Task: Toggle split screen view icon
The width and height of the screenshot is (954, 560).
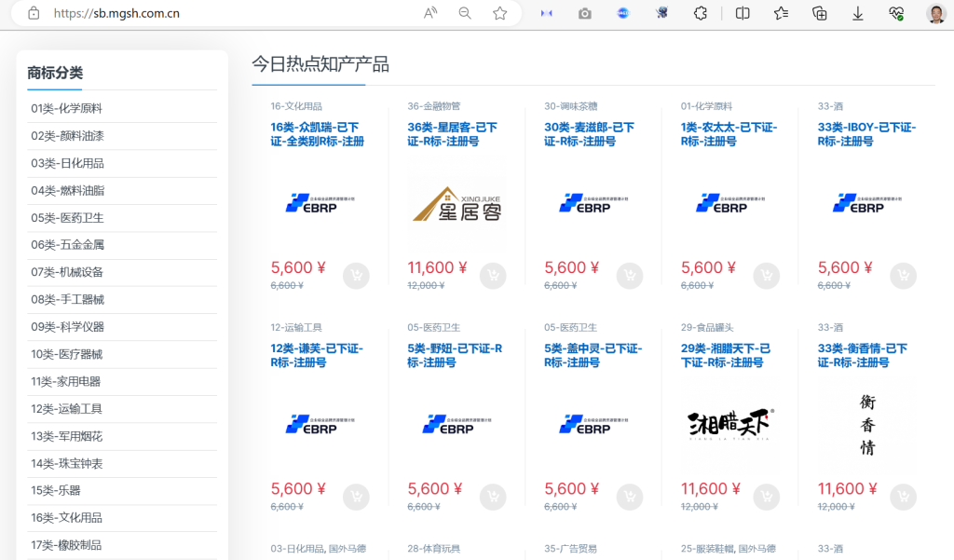Action: pyautogui.click(x=743, y=13)
